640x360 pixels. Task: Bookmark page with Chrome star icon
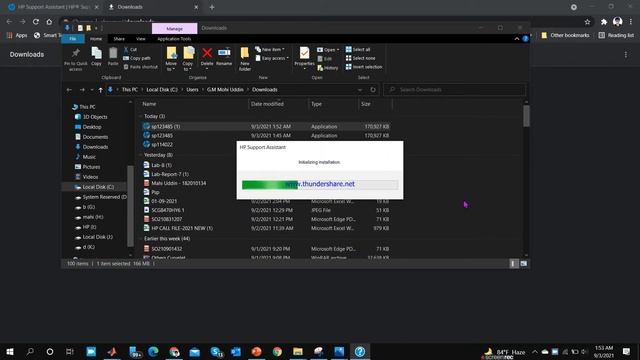(x=587, y=22)
